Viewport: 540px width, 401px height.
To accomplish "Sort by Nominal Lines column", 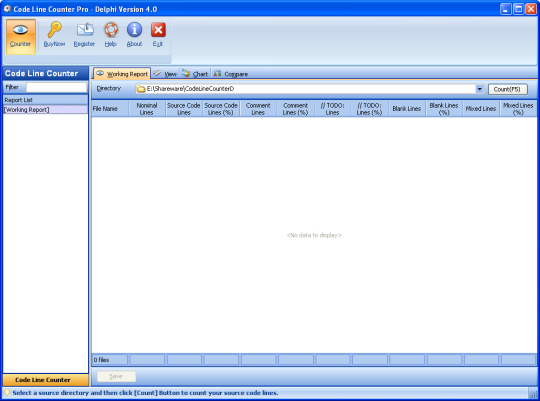I will [147, 109].
